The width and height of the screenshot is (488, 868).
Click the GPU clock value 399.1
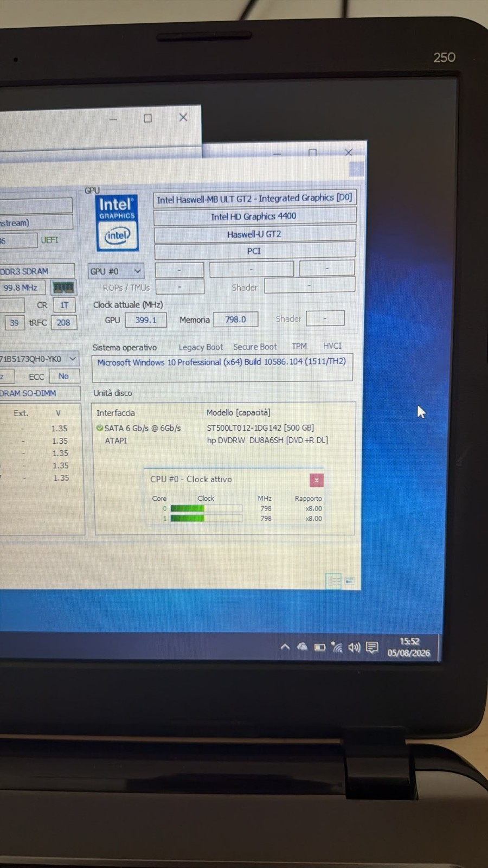[x=146, y=320]
